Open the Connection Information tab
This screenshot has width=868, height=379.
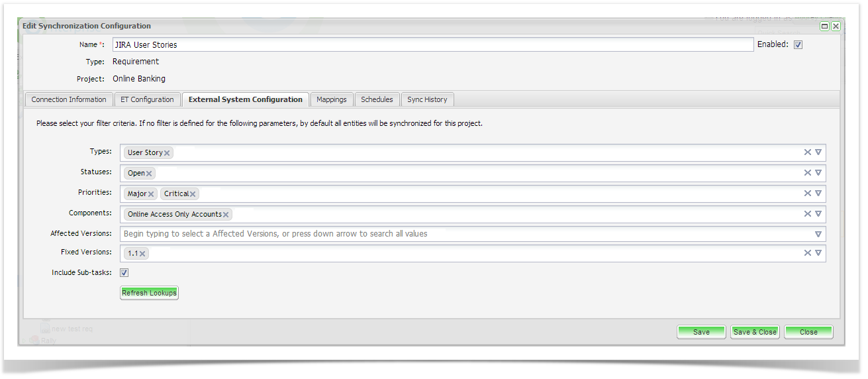(x=69, y=99)
